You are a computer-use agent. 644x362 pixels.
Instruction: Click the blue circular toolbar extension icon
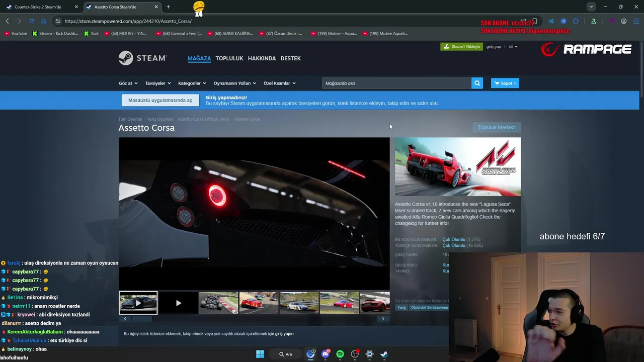(563, 21)
